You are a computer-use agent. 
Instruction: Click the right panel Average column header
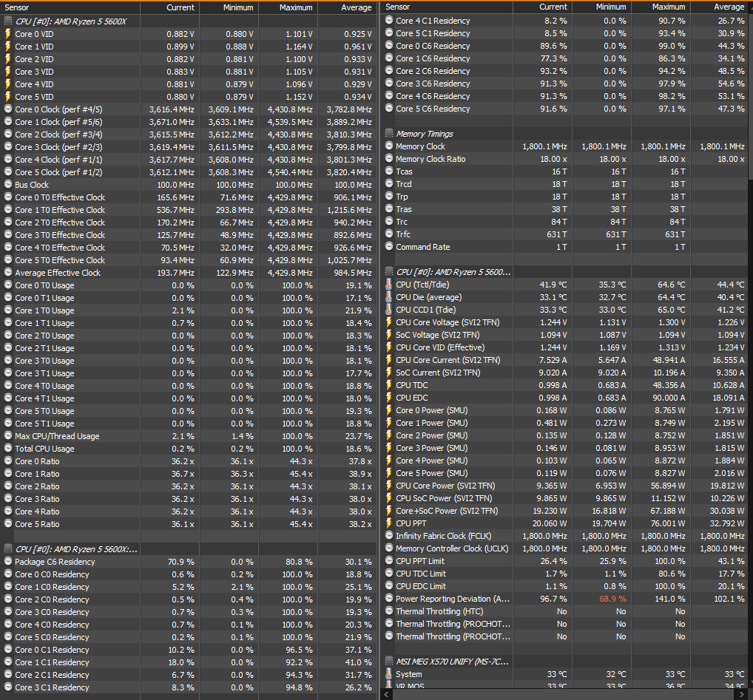[x=719, y=7]
